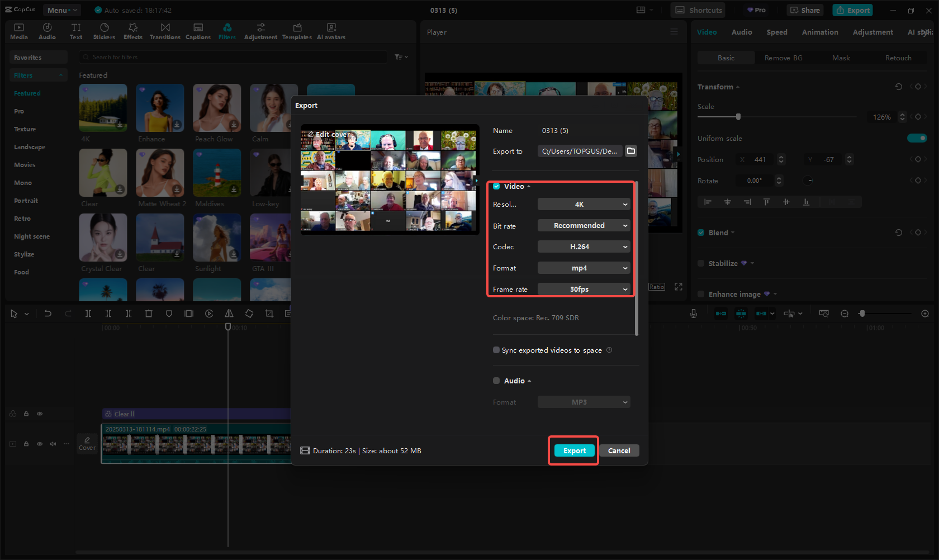Open the Captions panel
This screenshot has width=939, height=560.
point(198,31)
